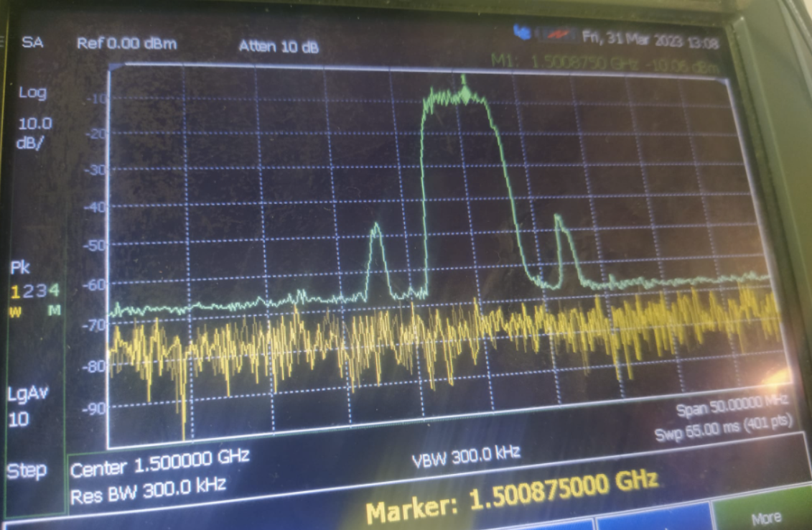Select trace 1 in the trace indicator
Image resolution: width=812 pixels, height=530 pixels.
coord(14,291)
